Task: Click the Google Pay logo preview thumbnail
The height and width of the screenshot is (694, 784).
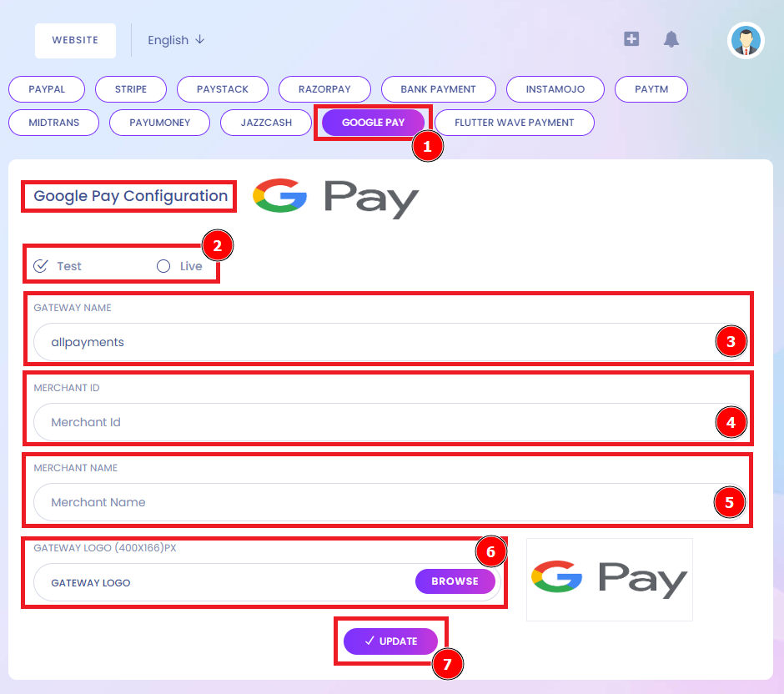Action: [x=609, y=579]
